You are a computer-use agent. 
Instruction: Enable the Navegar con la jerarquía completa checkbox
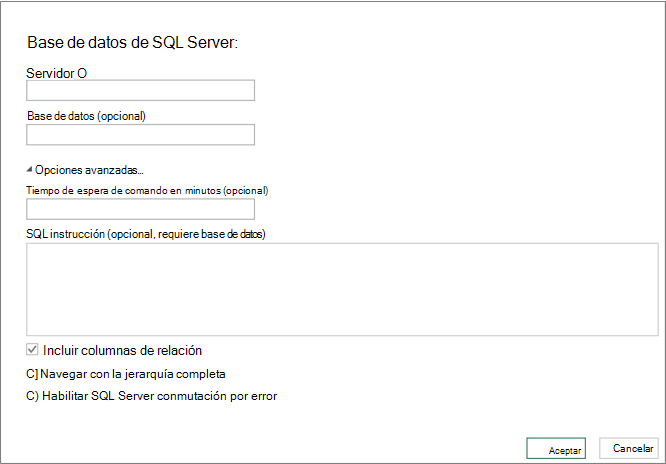pos(33,373)
